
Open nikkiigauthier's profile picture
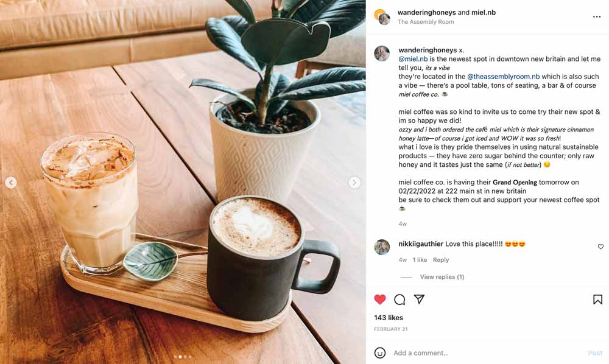382,247
